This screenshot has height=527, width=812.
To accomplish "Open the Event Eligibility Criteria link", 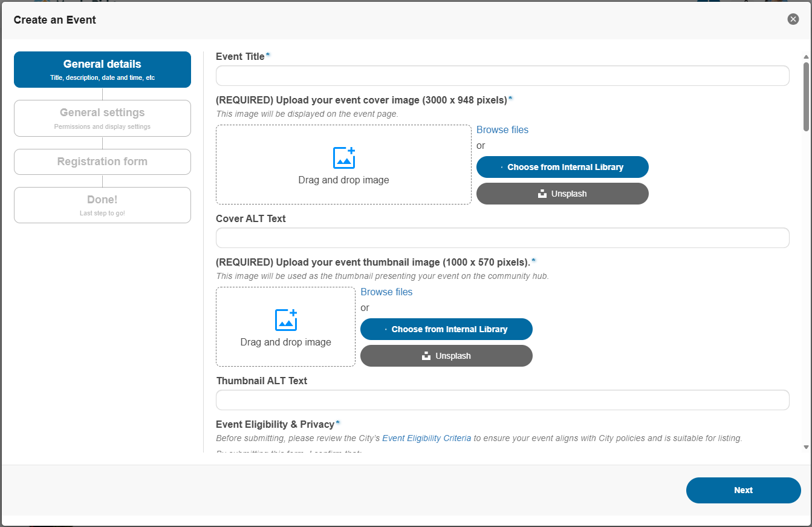I will pyautogui.click(x=427, y=438).
